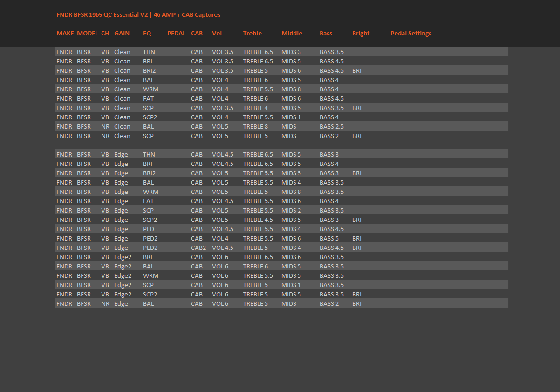Select the BASS 2.5 cell
Viewport: 560px width, 392px height.
[x=331, y=127]
